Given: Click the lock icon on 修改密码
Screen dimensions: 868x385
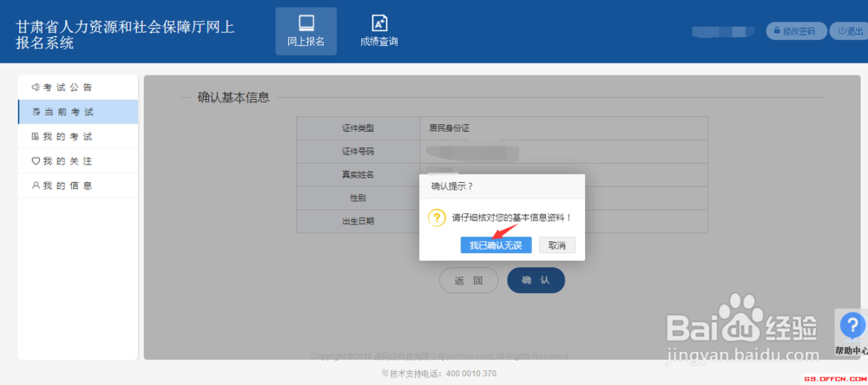Looking at the screenshot, I should [777, 31].
